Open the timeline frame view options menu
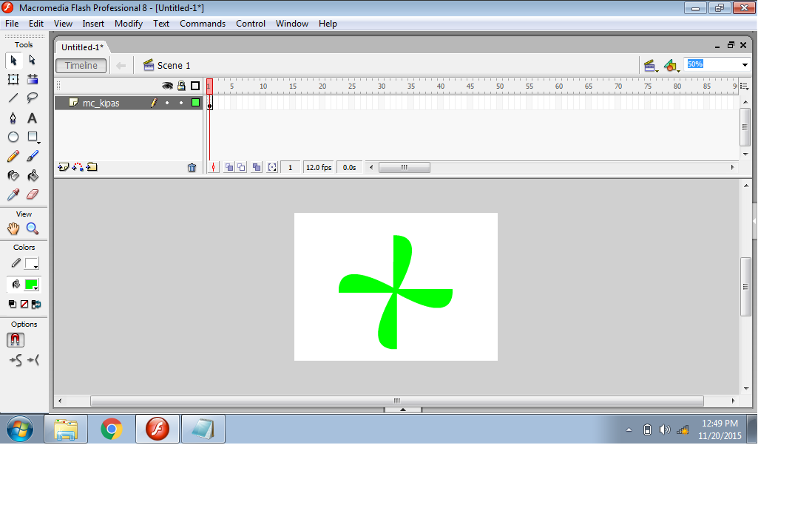 (745, 86)
